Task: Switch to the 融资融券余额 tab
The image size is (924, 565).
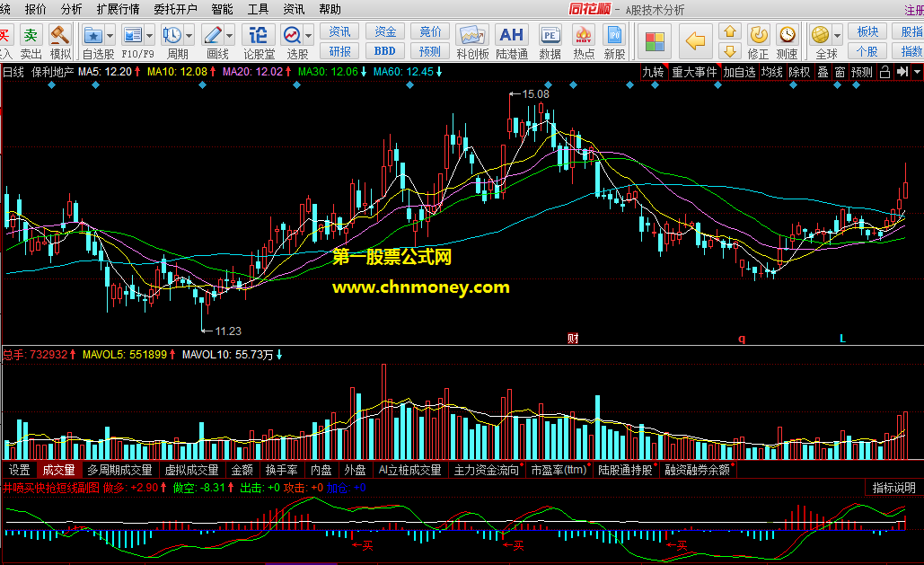Action: pyautogui.click(x=697, y=470)
